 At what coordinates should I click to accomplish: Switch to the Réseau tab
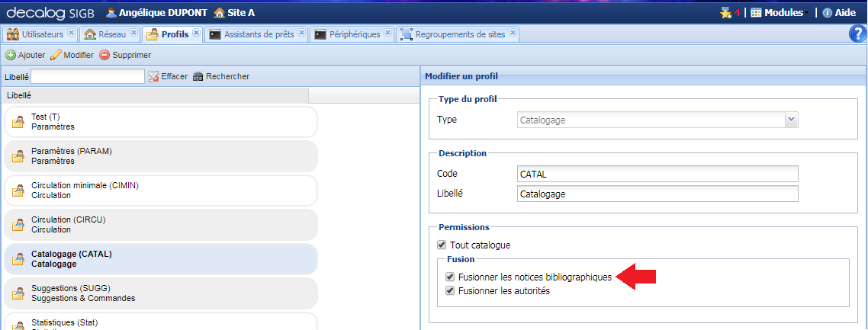(x=110, y=34)
